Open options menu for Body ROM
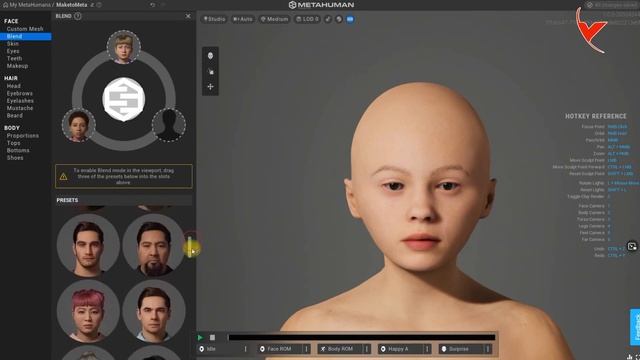This screenshot has height=360, width=640. pyautogui.click(x=367, y=349)
